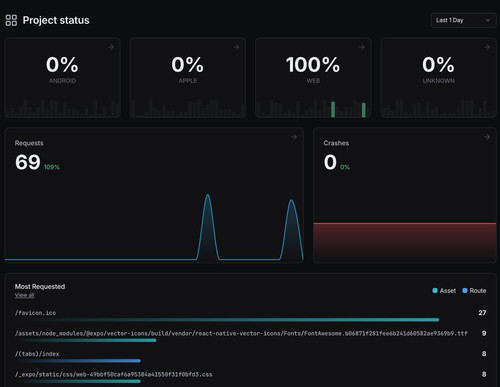
Task: Click the Asset legend color swatch
Action: click(435, 291)
